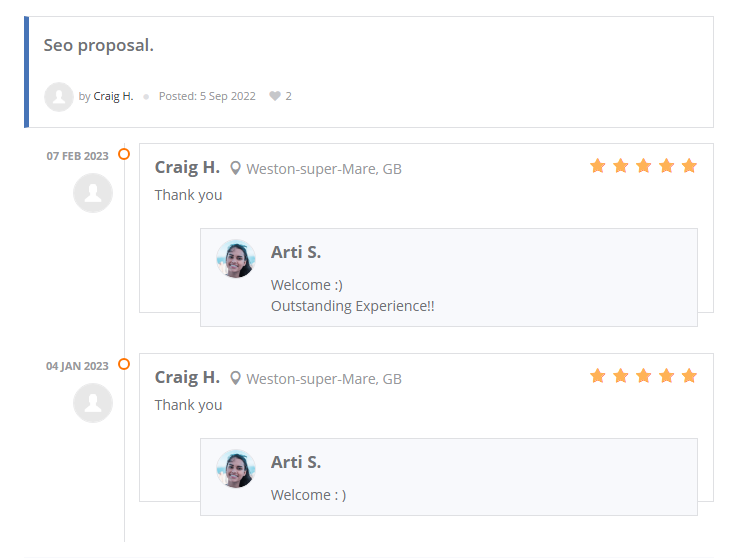Viewport: 737px width, 558px height.
Task: Click first star in 04 Jan review rating
Action: tap(598, 376)
